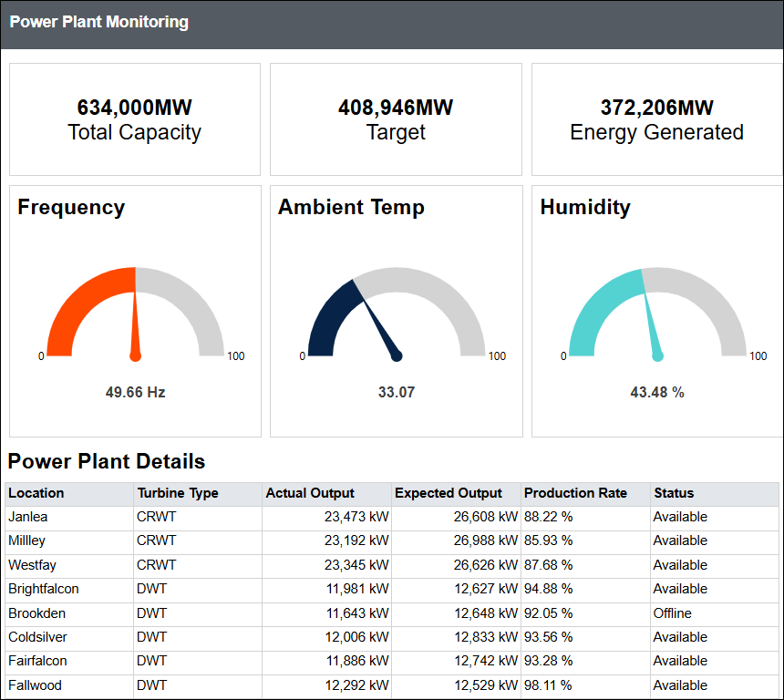Click Fallwood's Available status cell
Screen dimensions: 784x700
[715, 685]
